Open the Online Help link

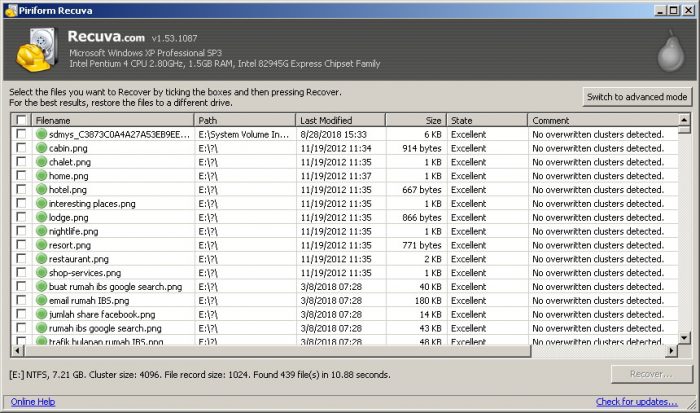[33, 402]
